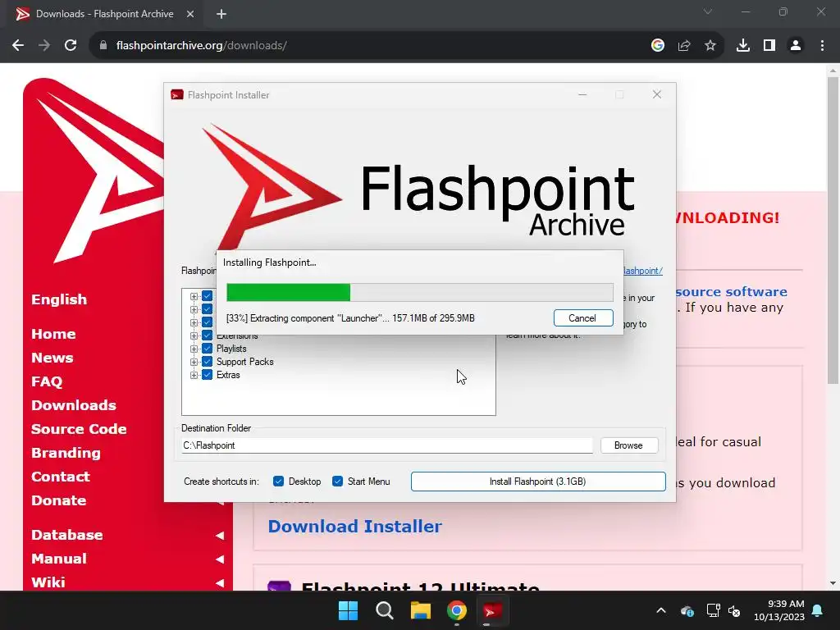Click the browser forward arrow
This screenshot has height=630, width=840.
[x=44, y=46]
